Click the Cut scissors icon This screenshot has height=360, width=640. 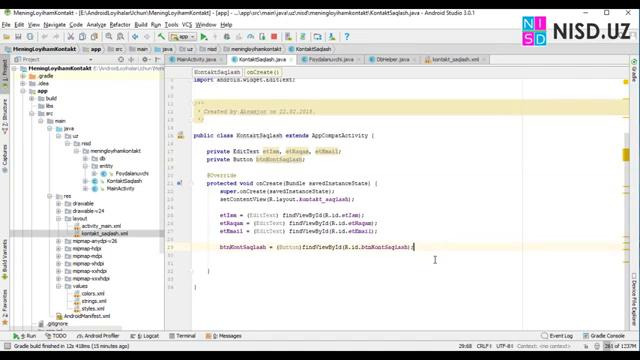click(x=71, y=37)
